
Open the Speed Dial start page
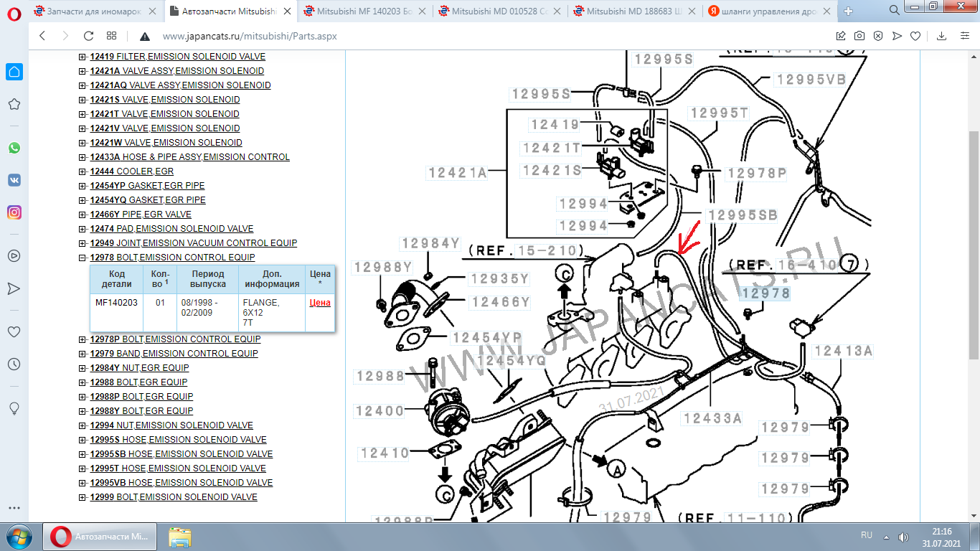(x=111, y=36)
